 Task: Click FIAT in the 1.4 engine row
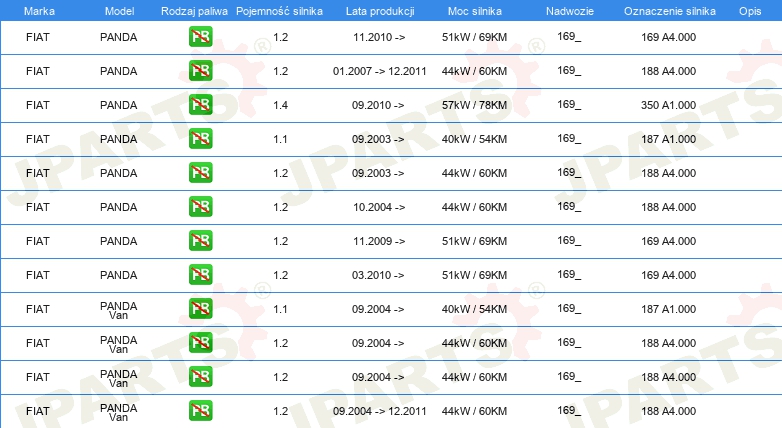tap(37, 105)
